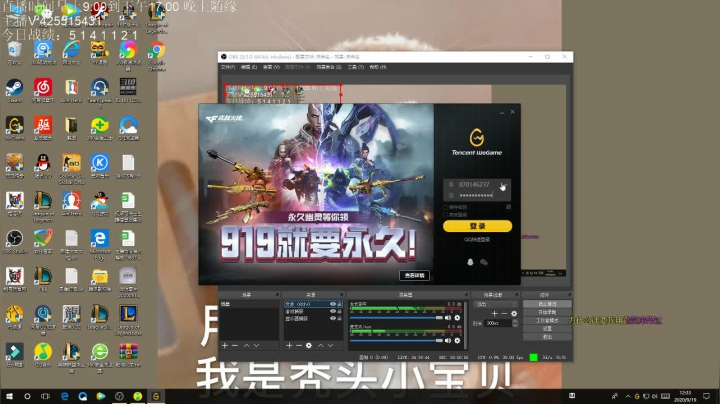Click the top streaming button in OBS Controls
The width and height of the screenshot is (720, 404).
coord(547,304)
